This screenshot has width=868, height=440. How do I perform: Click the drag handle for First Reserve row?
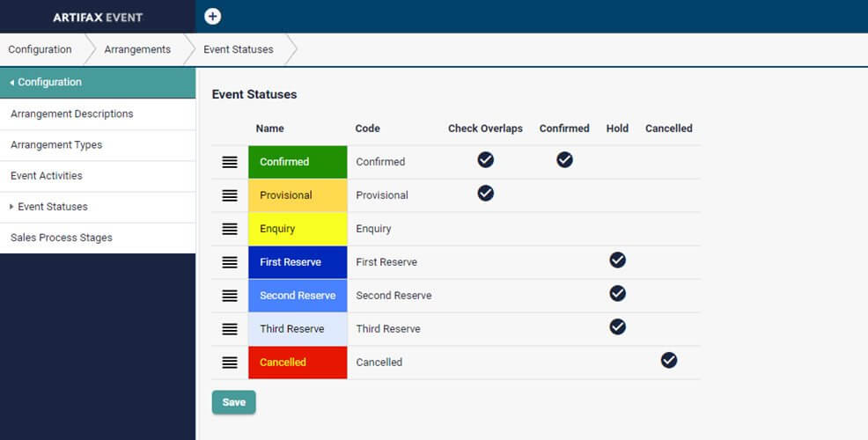(x=230, y=262)
